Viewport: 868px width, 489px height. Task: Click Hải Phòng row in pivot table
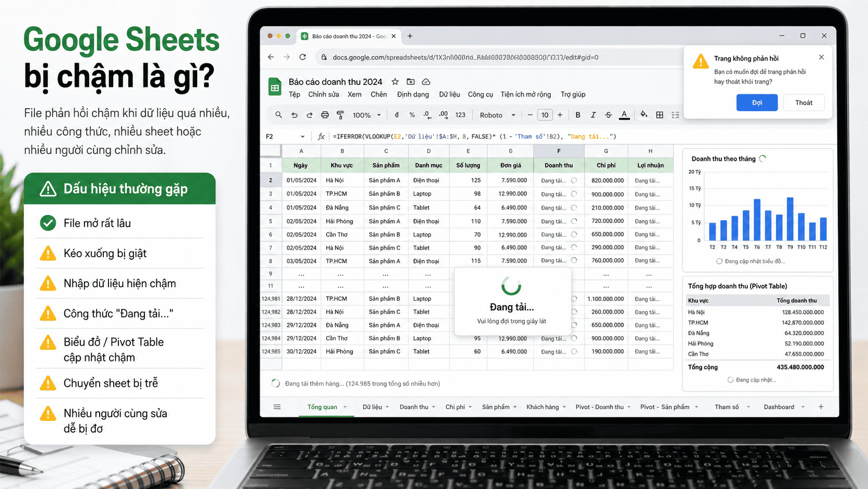[756, 343]
